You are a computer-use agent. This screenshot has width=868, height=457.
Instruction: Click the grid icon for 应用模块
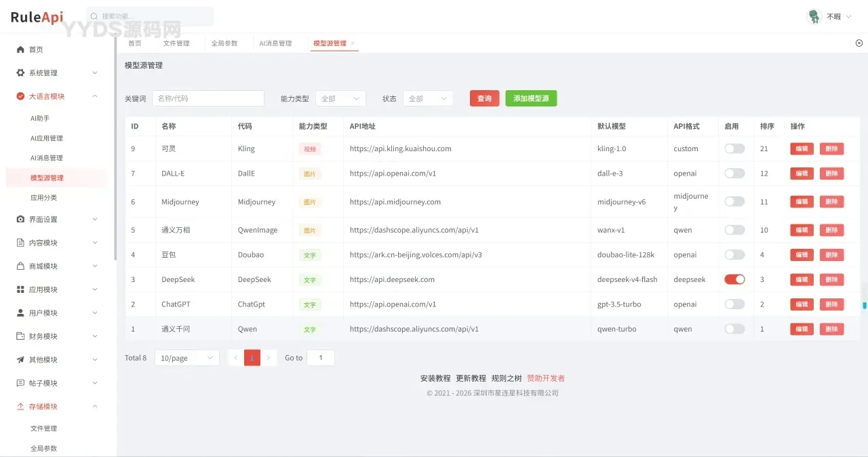click(20, 290)
